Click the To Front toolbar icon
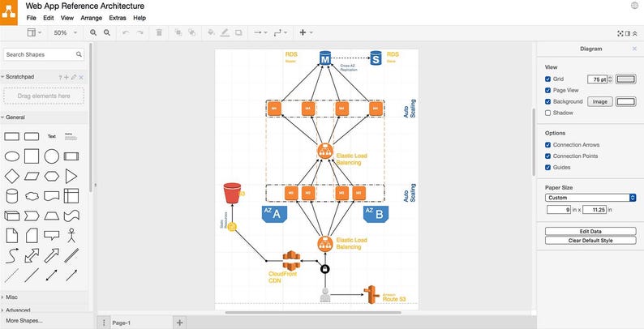644x329 pixels. [178, 32]
